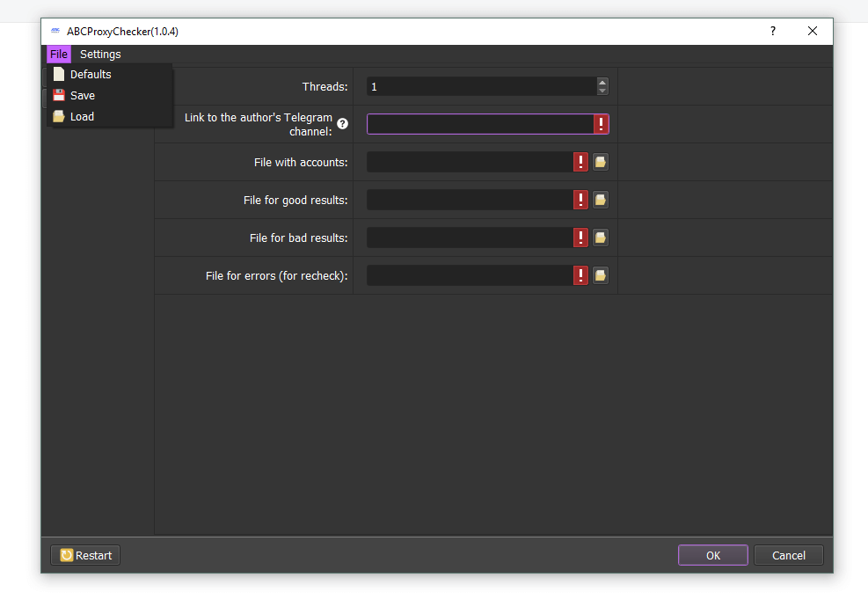The image size is (868, 614).
Task: Click the Cancel button
Action: click(788, 555)
